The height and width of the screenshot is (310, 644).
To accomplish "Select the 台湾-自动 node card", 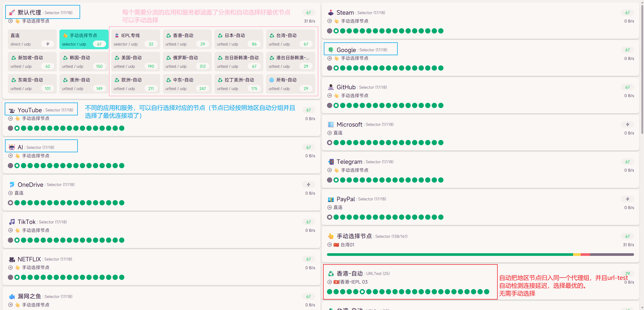I will [290, 40].
